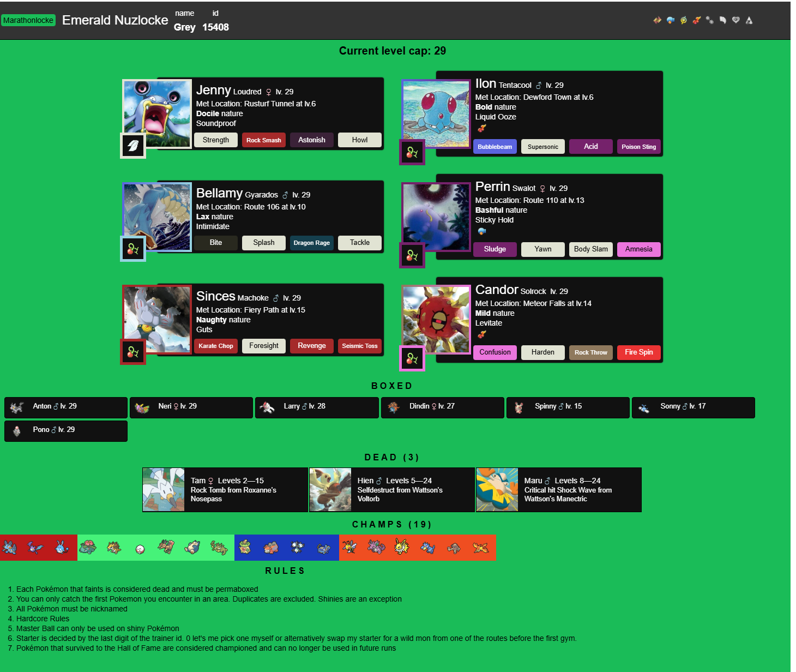Screen dimensions: 796x672
Task: Click the Stone Badge icon in header
Action: click(657, 20)
